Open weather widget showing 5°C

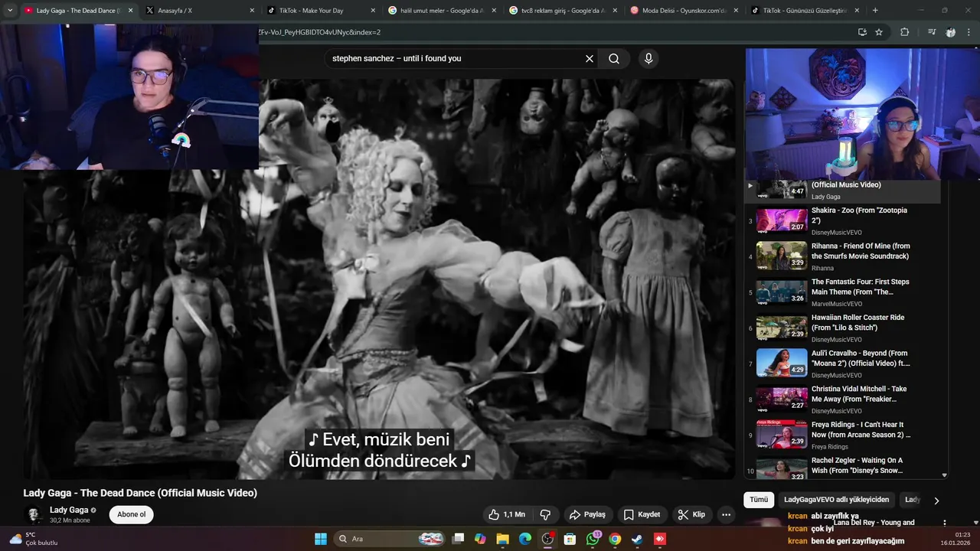click(x=32, y=539)
